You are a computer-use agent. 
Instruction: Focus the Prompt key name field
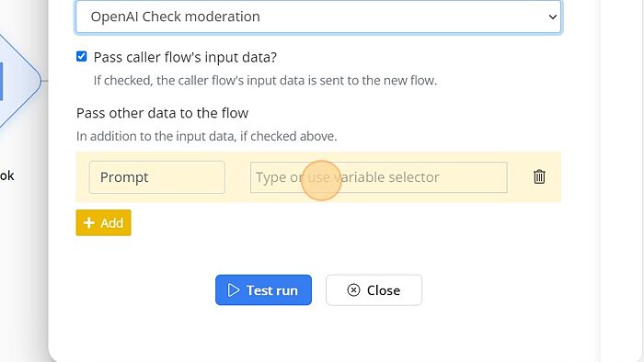(157, 177)
